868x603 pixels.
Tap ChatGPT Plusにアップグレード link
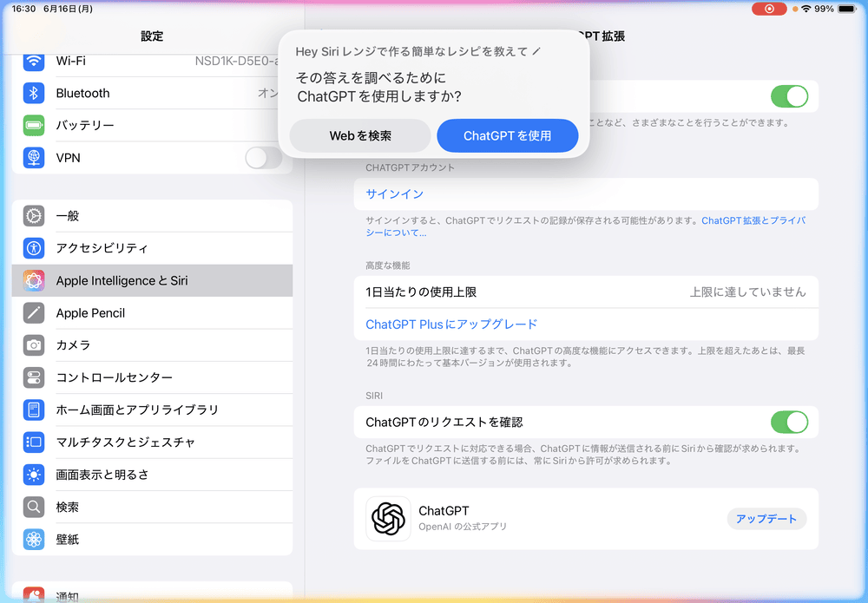pyautogui.click(x=451, y=324)
